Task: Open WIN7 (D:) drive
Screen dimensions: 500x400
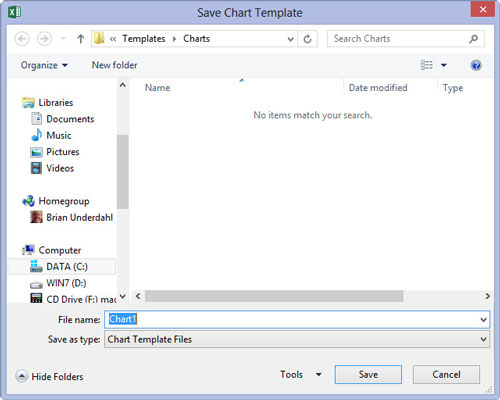Action: click(x=58, y=283)
